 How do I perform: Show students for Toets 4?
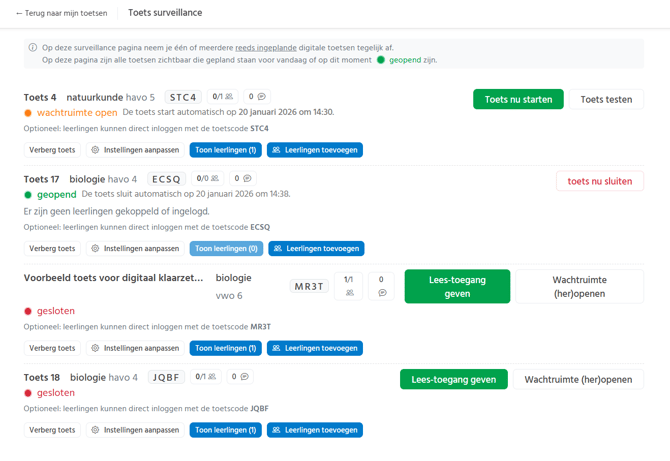pos(225,150)
